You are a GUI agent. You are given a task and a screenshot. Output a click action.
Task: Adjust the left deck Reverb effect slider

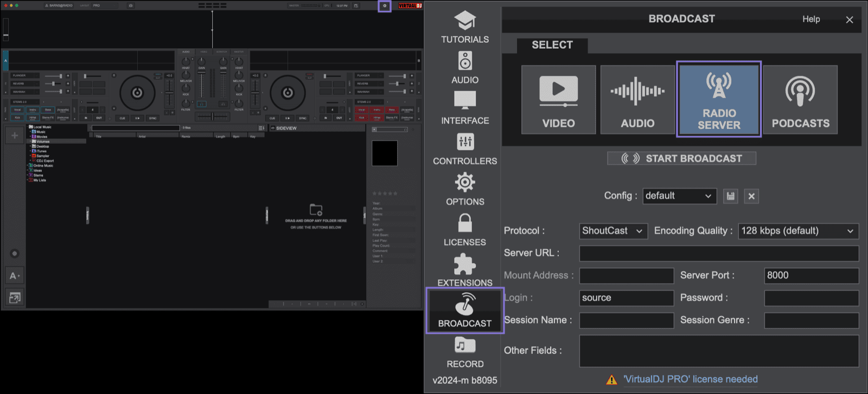coord(53,83)
